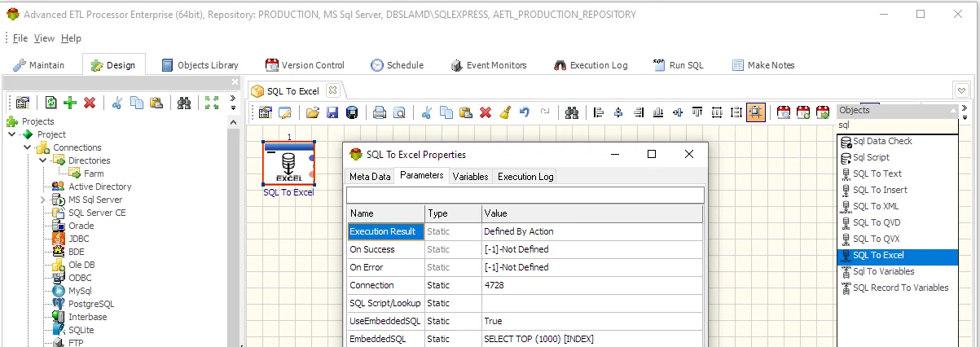Click the binoculars find icon in designer toolbar
Image resolution: width=980 pixels, height=347 pixels.
coord(572,112)
